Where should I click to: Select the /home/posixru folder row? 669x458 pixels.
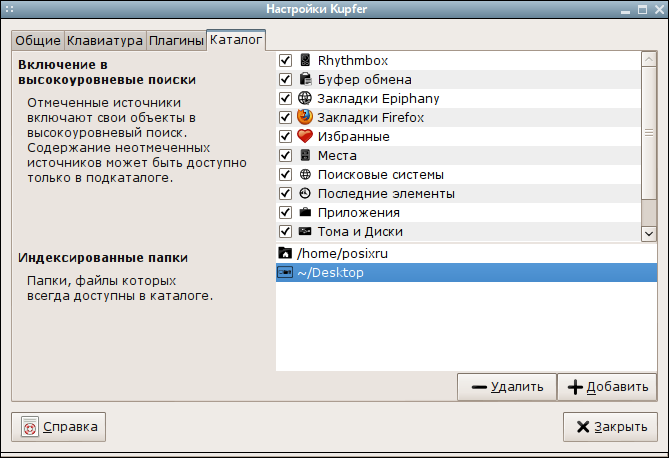click(466, 253)
